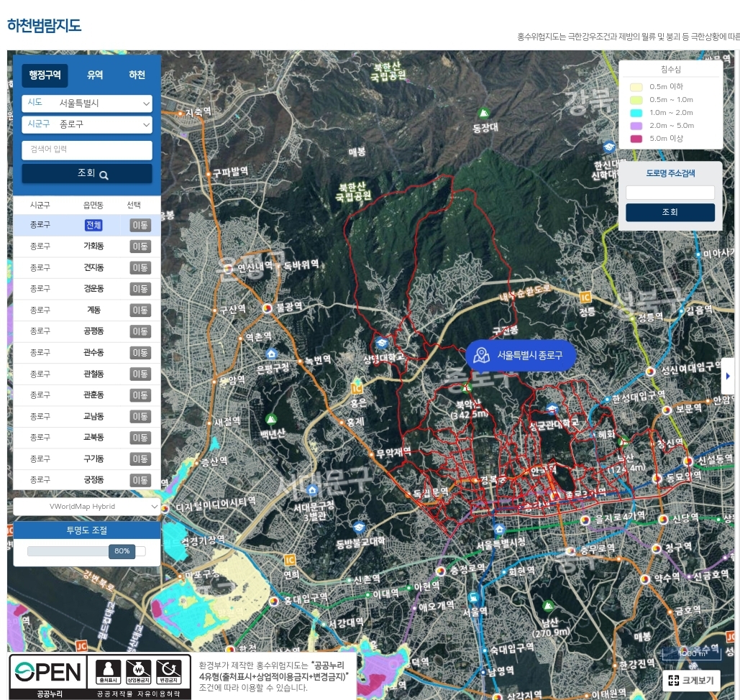
Task: Click the right-side panel expand arrow
Action: [x=727, y=376]
